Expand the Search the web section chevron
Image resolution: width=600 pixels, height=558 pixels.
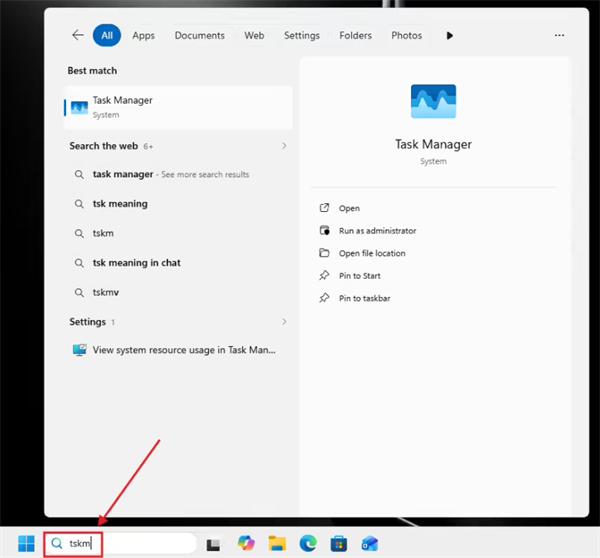284,146
